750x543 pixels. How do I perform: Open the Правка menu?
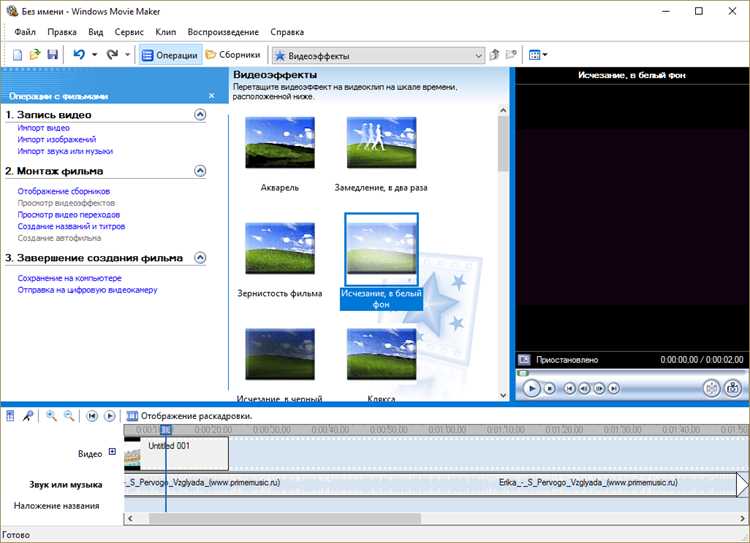tap(62, 32)
